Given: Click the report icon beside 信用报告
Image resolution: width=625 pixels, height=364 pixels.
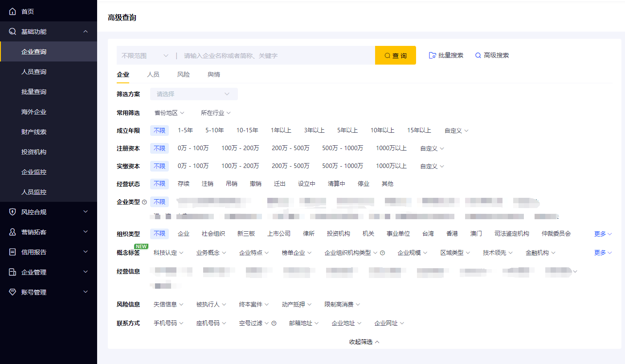Looking at the screenshot, I should (x=12, y=252).
